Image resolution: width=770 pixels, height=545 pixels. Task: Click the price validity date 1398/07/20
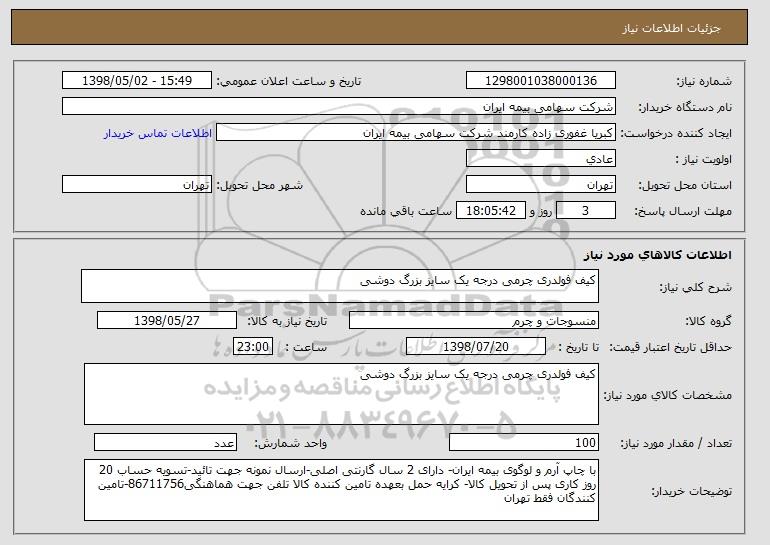(476, 347)
